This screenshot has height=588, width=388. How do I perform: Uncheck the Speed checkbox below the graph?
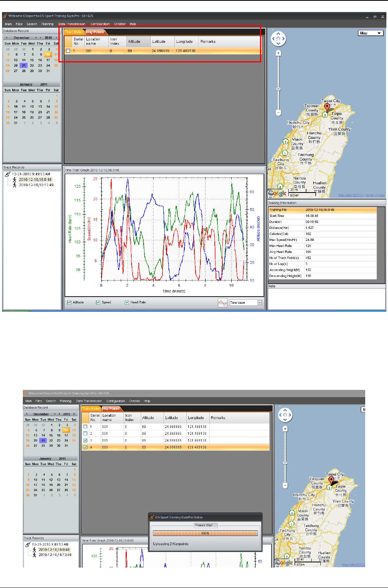[98, 303]
